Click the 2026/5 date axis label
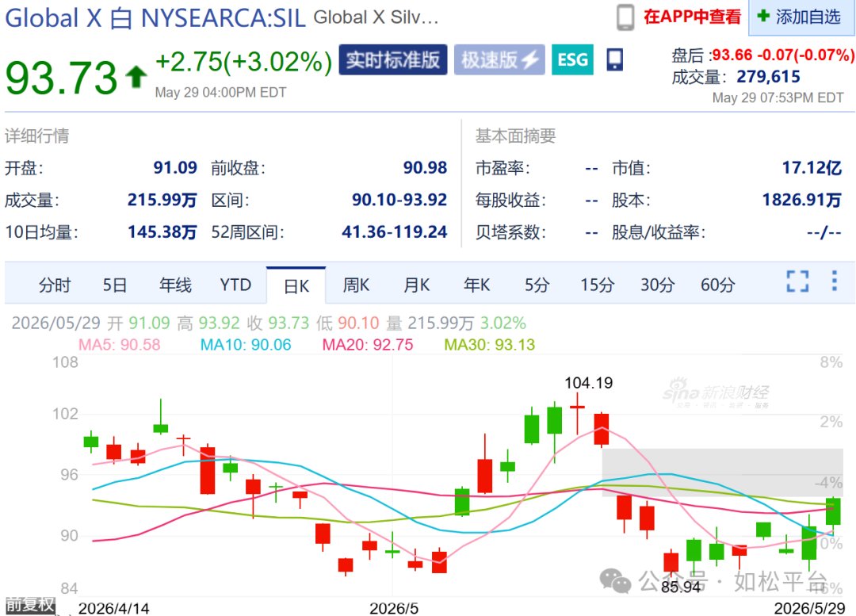This screenshot has width=856, height=616. coord(394,608)
